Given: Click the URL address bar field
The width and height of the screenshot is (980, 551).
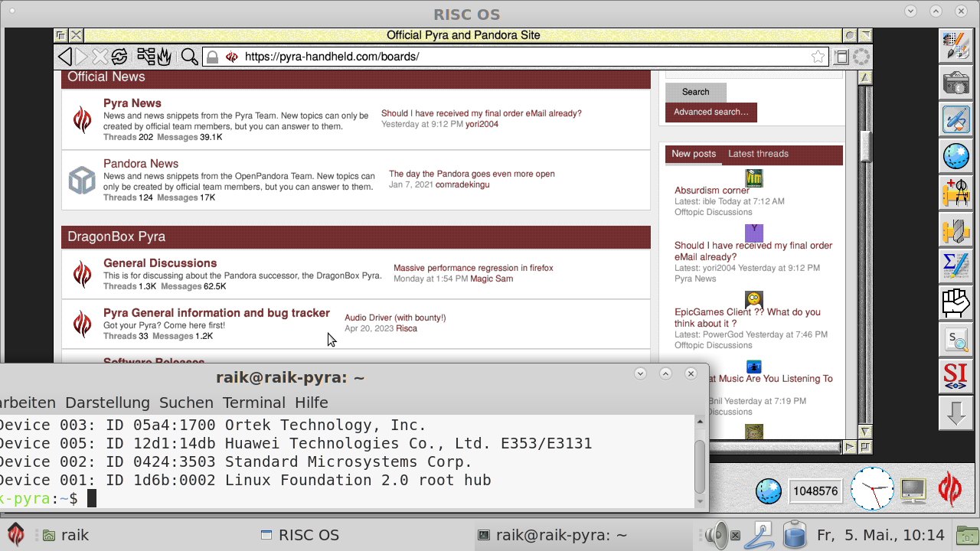Looking at the screenshot, I should pos(521,57).
